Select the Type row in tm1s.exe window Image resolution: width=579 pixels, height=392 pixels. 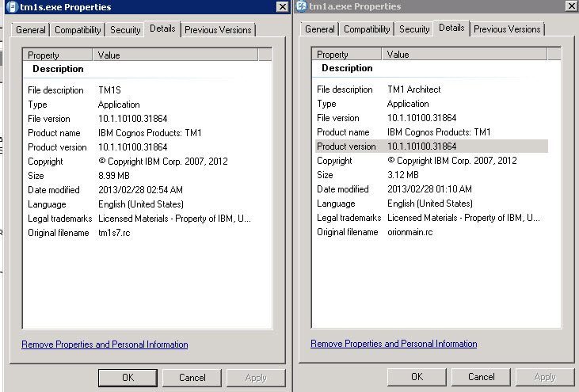coord(142,105)
